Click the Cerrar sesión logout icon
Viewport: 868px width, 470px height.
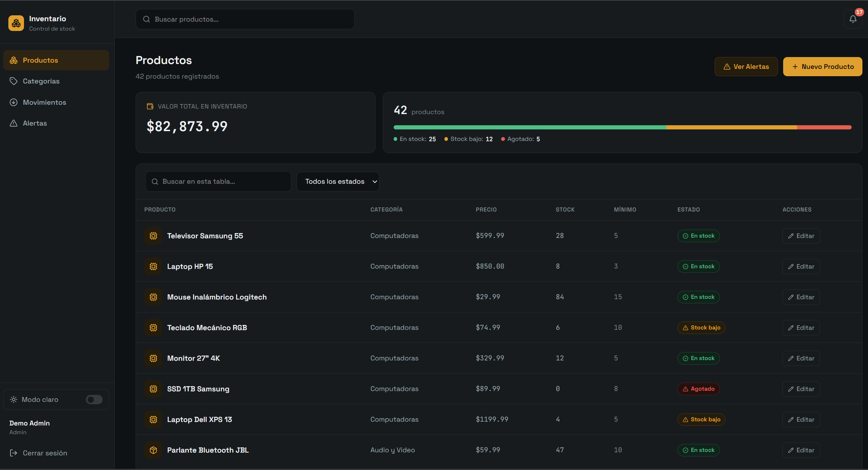point(14,453)
